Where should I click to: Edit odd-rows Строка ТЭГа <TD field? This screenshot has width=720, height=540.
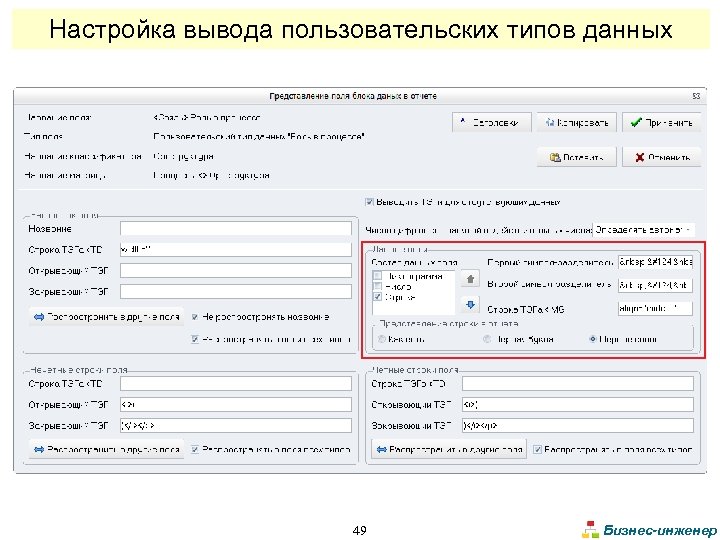click(x=236, y=383)
